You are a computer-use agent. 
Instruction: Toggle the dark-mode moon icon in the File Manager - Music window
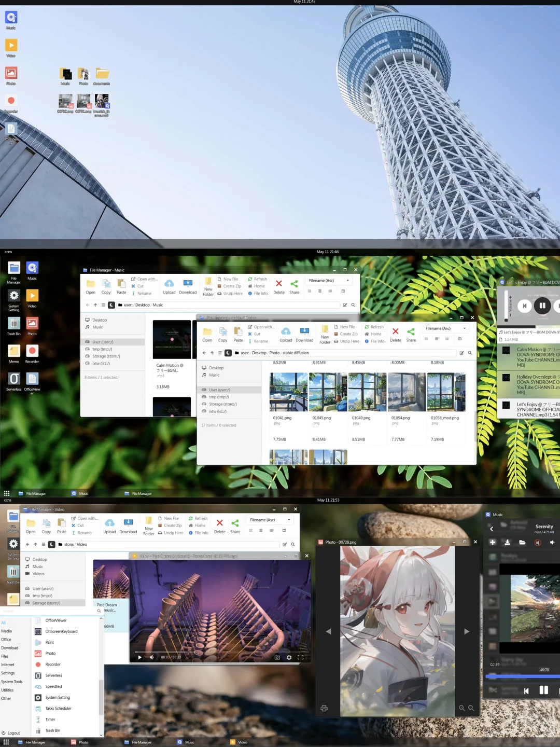[111, 305]
